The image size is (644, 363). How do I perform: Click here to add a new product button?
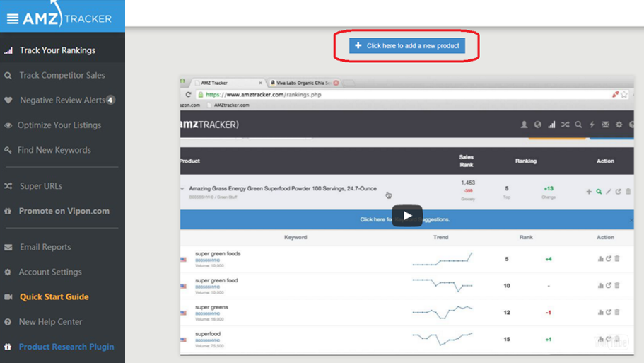click(407, 45)
